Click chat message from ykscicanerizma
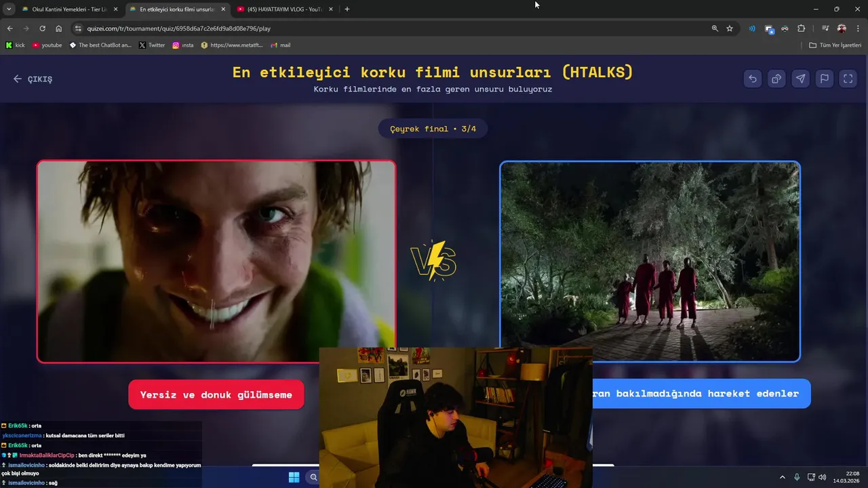Image resolution: width=868 pixels, height=488 pixels. 64,435
